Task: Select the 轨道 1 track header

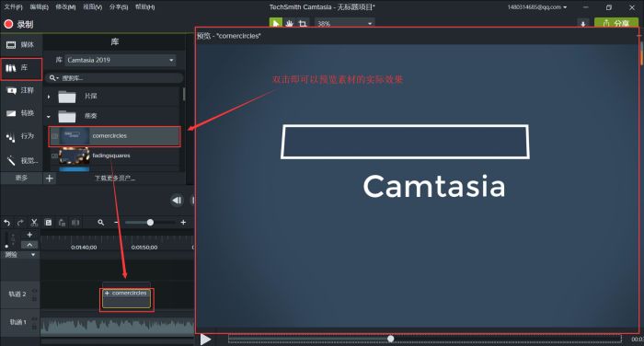Action: 19,322
